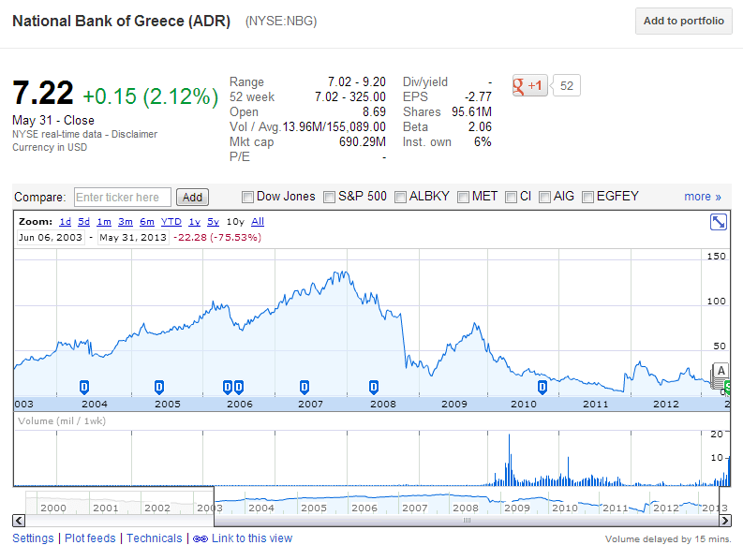Open the Disclaimer link

pos(134,134)
